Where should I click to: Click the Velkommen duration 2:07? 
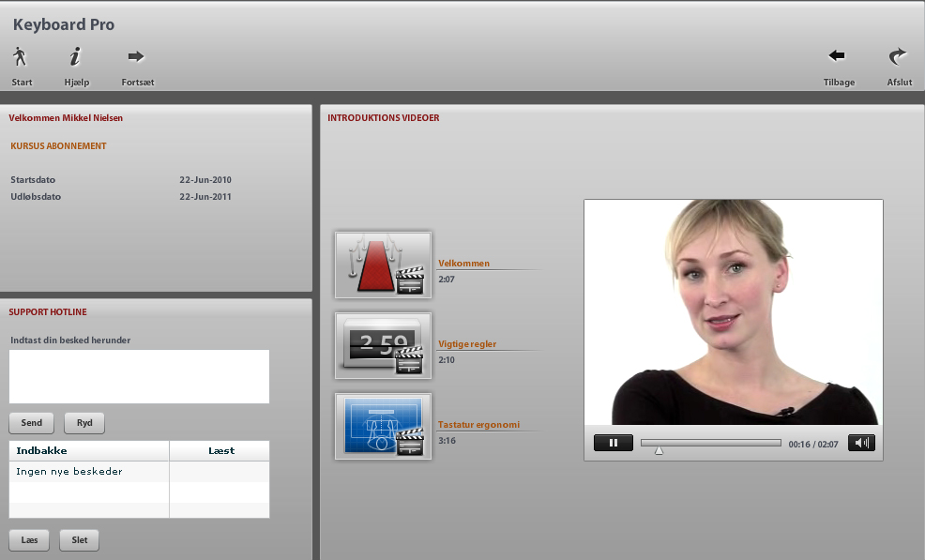point(446,280)
